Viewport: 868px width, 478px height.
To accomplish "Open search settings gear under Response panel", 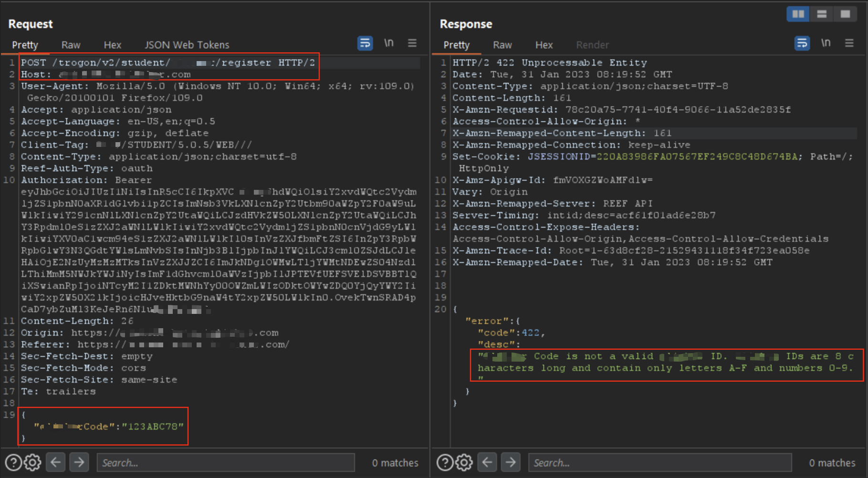I will (x=464, y=462).
